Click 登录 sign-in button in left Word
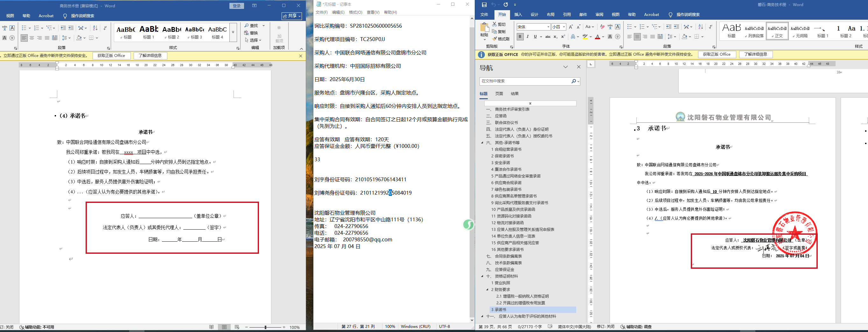 pos(236,6)
